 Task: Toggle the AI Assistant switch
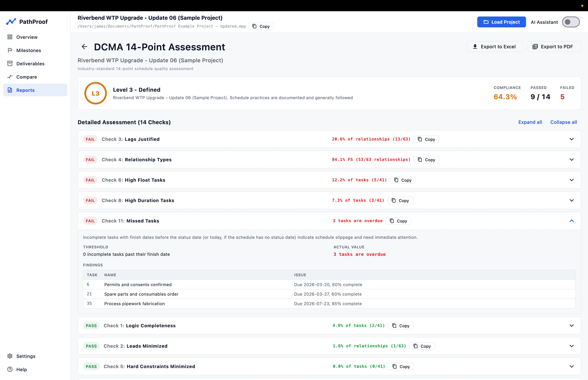pyautogui.click(x=571, y=22)
